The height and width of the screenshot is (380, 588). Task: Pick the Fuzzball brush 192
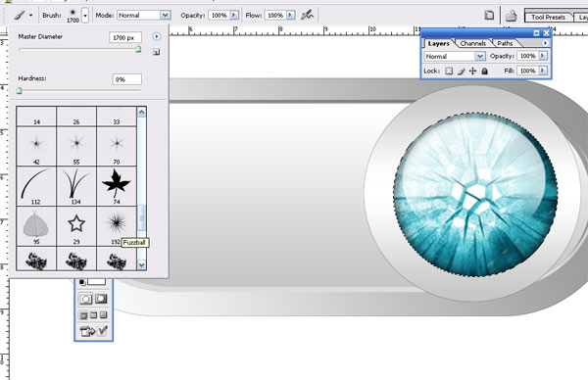pyautogui.click(x=117, y=226)
